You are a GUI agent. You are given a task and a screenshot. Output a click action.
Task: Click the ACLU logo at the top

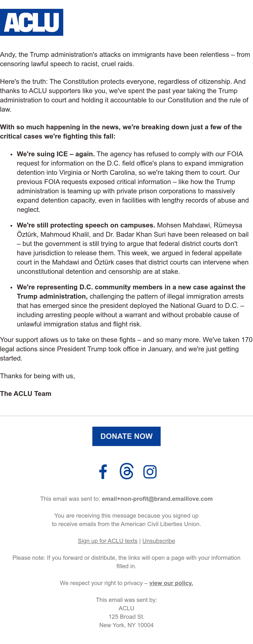(32, 22)
